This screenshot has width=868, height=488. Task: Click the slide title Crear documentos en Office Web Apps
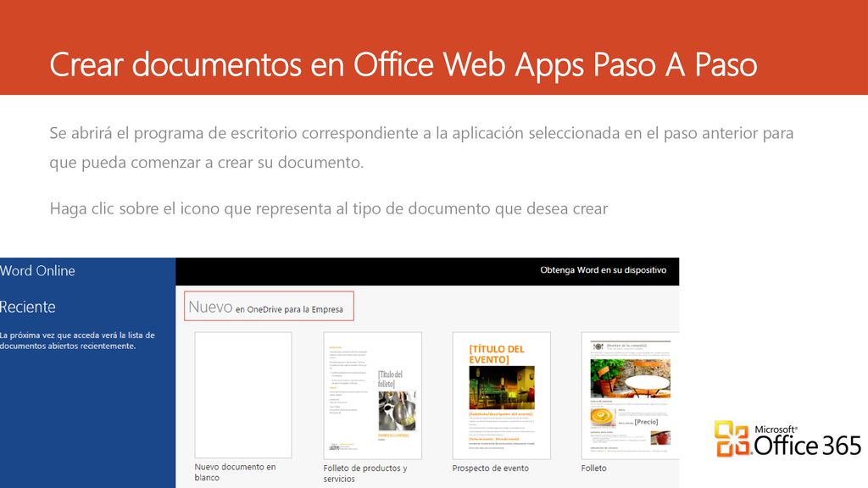point(403,64)
